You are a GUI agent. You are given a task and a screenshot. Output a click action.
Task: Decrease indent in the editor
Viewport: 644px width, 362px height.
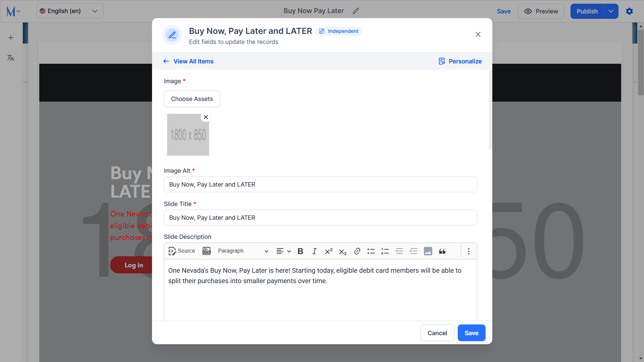(399, 251)
